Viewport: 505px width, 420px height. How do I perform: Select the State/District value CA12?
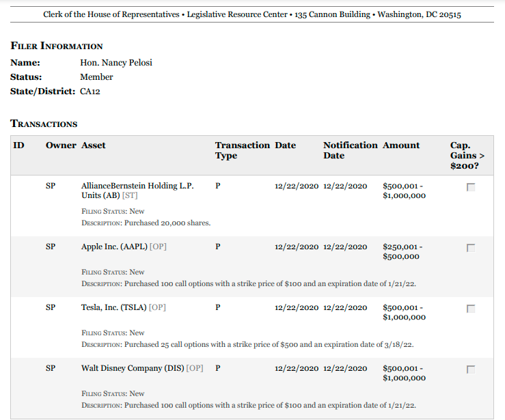pyautogui.click(x=90, y=92)
